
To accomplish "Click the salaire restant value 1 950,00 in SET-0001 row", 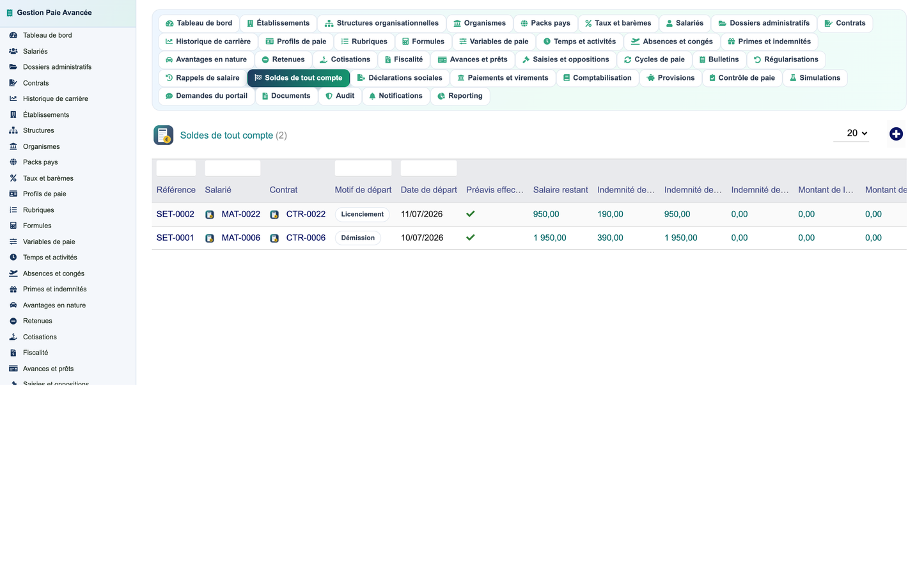I will (550, 238).
